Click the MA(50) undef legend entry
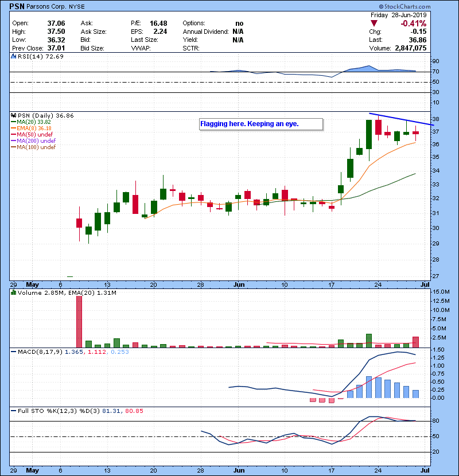 click(x=32, y=134)
